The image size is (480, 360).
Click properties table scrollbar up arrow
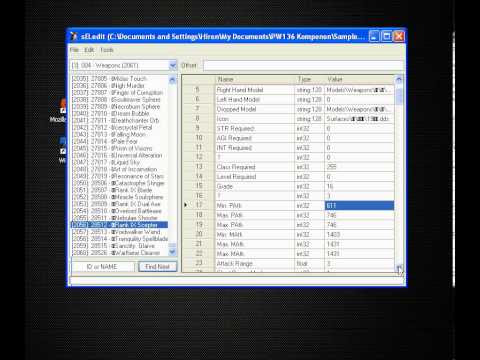pyautogui.click(x=399, y=80)
